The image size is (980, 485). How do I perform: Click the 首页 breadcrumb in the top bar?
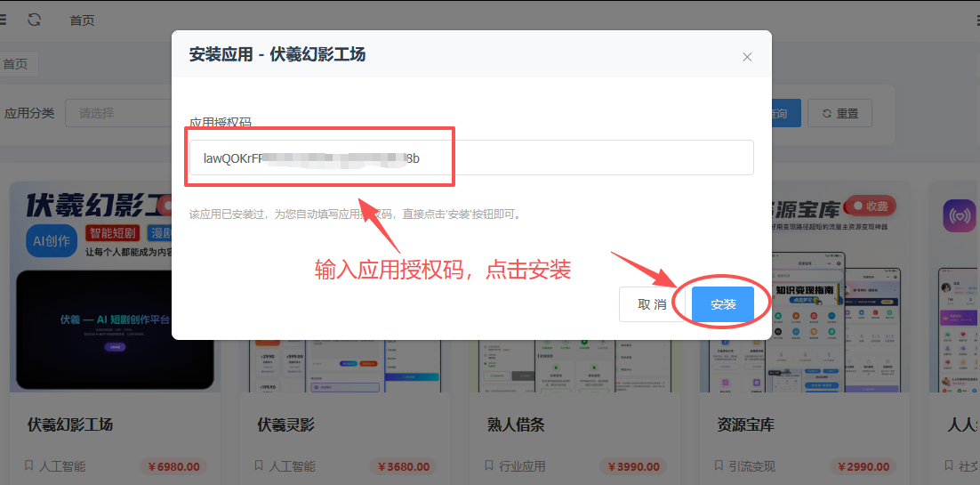click(82, 20)
